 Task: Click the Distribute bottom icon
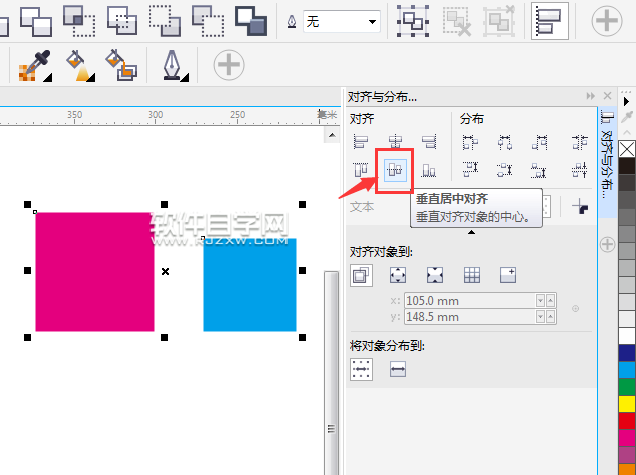tap(539, 170)
